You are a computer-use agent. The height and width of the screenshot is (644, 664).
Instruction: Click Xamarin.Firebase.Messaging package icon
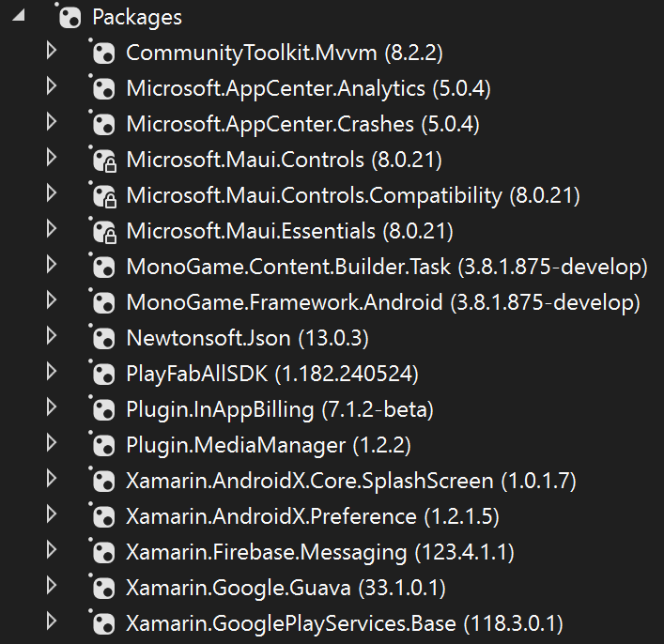click(102, 551)
